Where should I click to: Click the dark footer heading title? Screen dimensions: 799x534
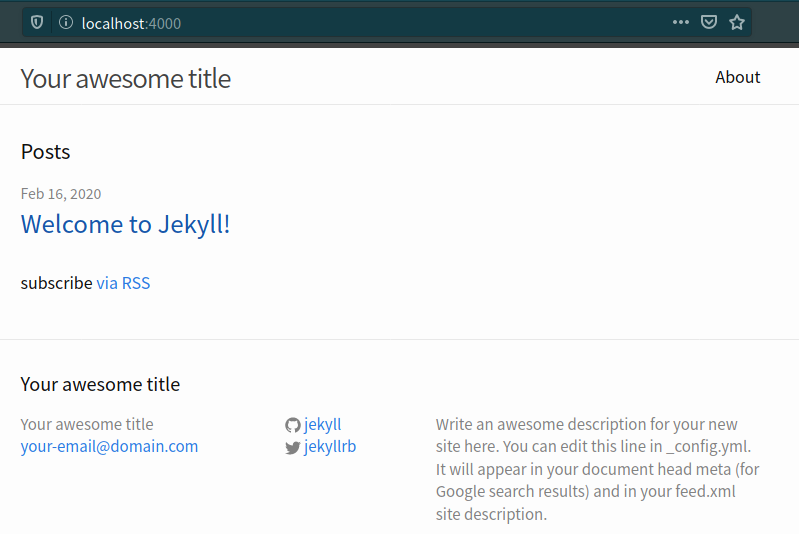[x=100, y=384]
